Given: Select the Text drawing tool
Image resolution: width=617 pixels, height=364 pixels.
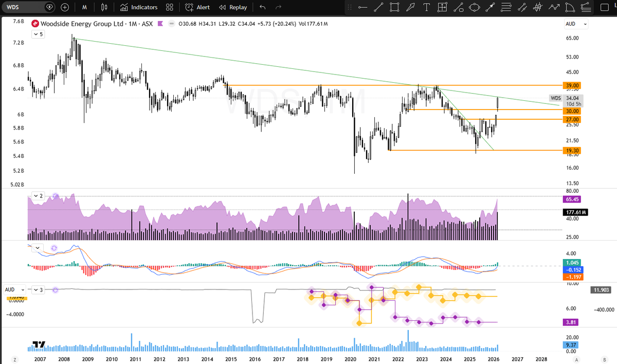Looking at the screenshot, I should pyautogui.click(x=426, y=7).
